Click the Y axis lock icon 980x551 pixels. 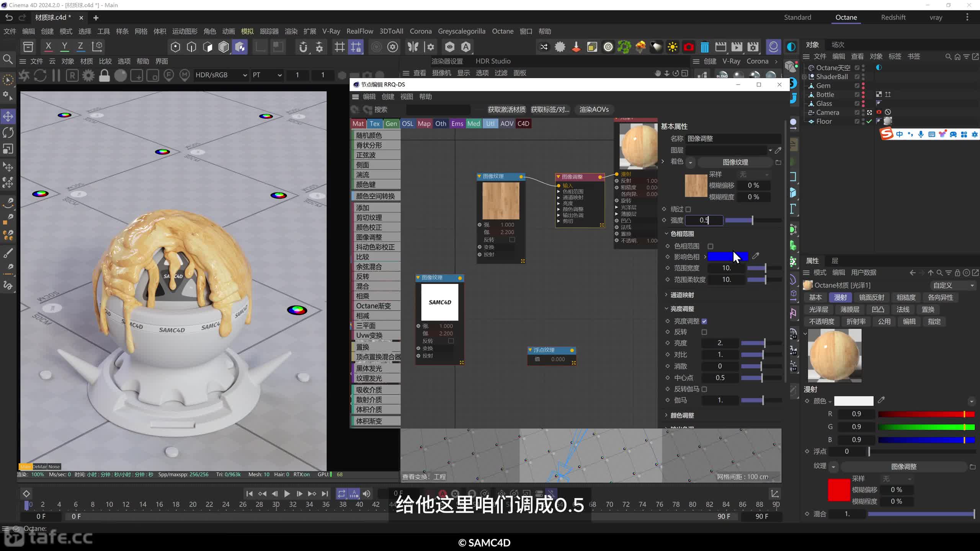64,47
